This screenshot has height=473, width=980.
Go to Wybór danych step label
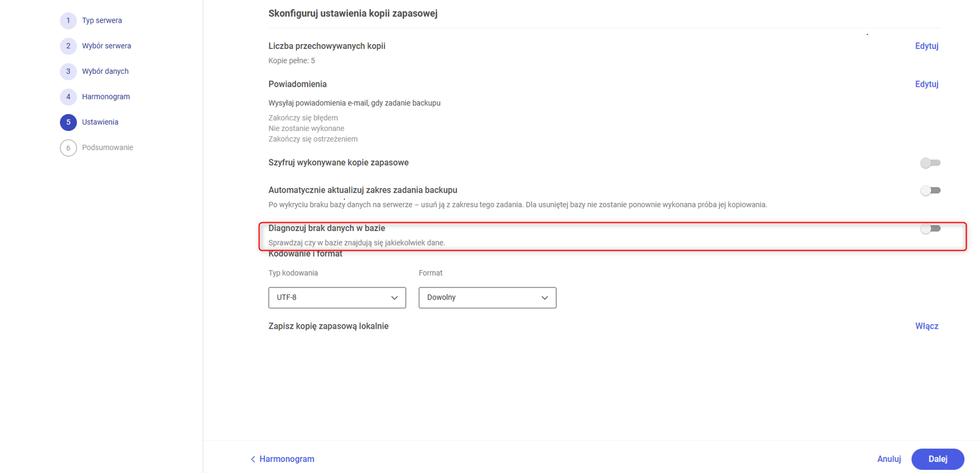click(105, 72)
